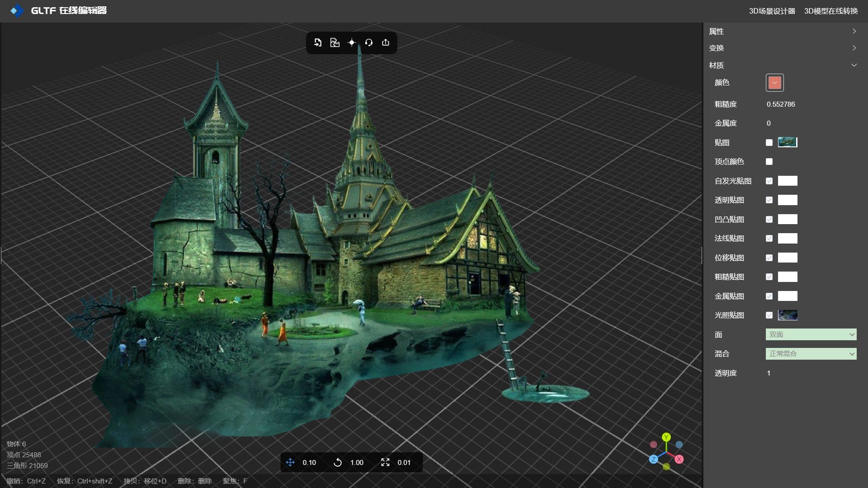Click the 粗糙贴图 empty texture slot
The width and height of the screenshot is (868, 488).
pos(788,277)
